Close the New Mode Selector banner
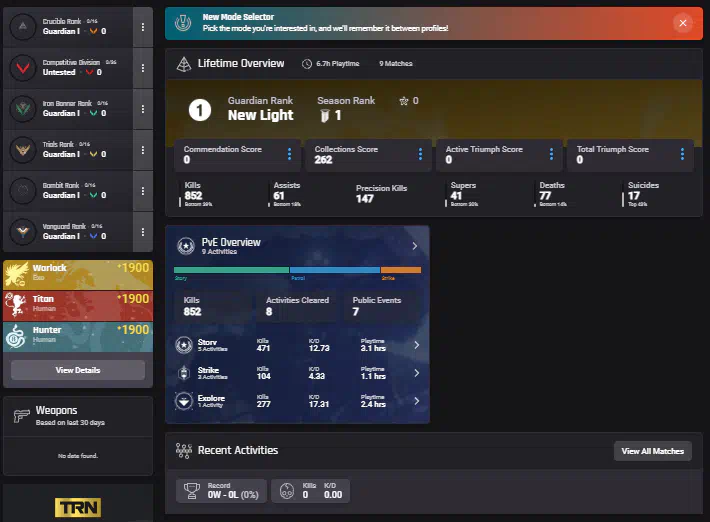Image resolution: width=710 pixels, height=522 pixels. (683, 23)
